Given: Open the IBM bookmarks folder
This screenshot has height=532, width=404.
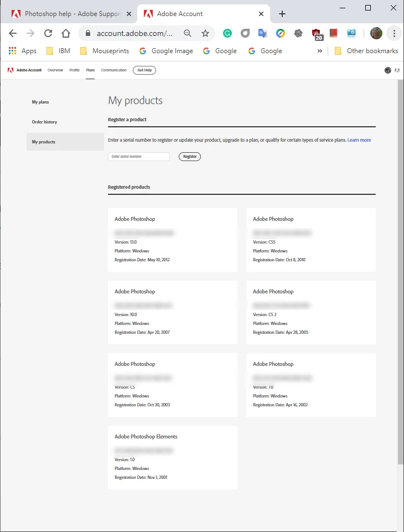Looking at the screenshot, I should 58,51.
